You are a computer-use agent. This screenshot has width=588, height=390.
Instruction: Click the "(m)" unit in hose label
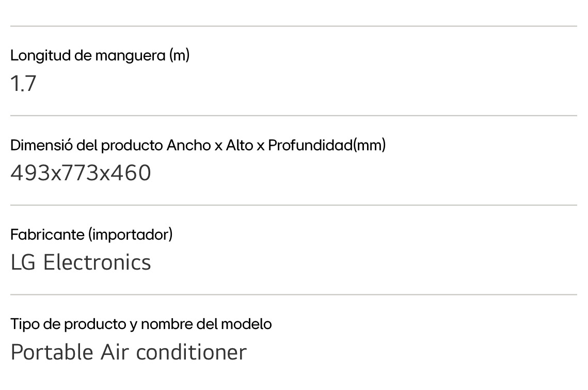click(179, 55)
